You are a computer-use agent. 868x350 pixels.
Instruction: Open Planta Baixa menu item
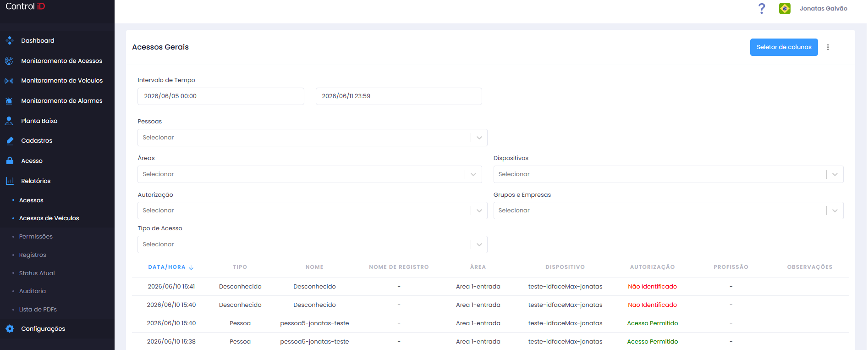point(39,121)
